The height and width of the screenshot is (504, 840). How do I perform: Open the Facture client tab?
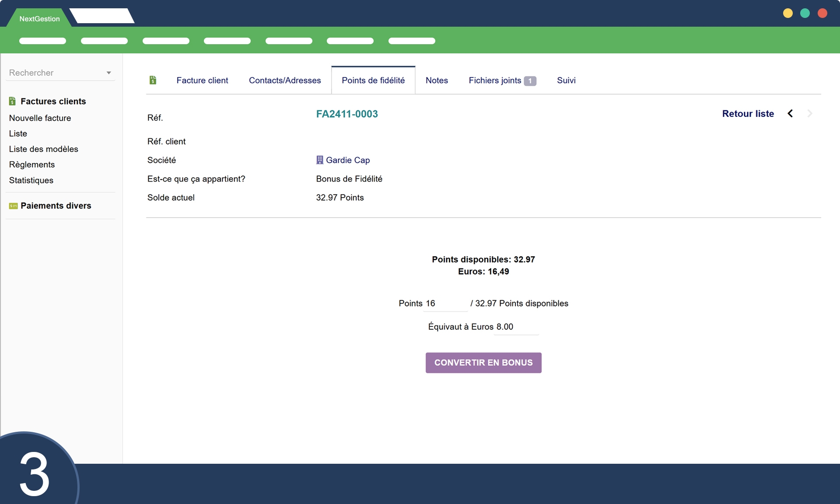[x=202, y=80]
